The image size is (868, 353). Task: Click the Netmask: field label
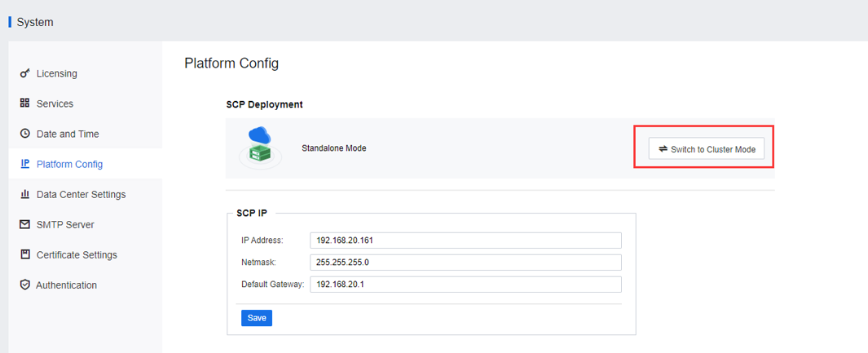tap(258, 263)
